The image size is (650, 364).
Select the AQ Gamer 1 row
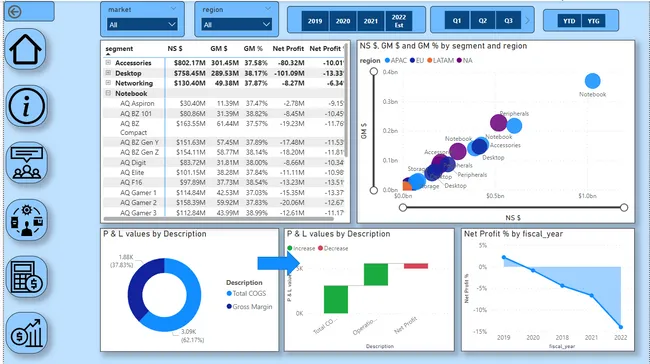coord(223,193)
